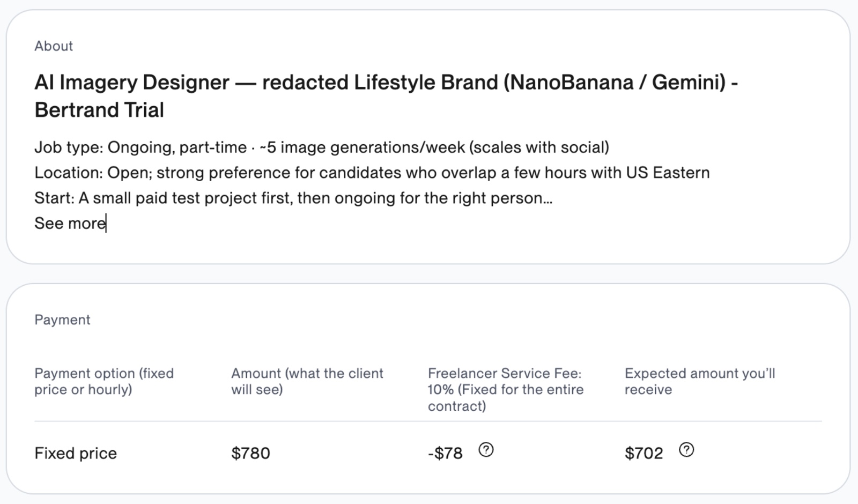Click the Amount client will see header

click(307, 381)
